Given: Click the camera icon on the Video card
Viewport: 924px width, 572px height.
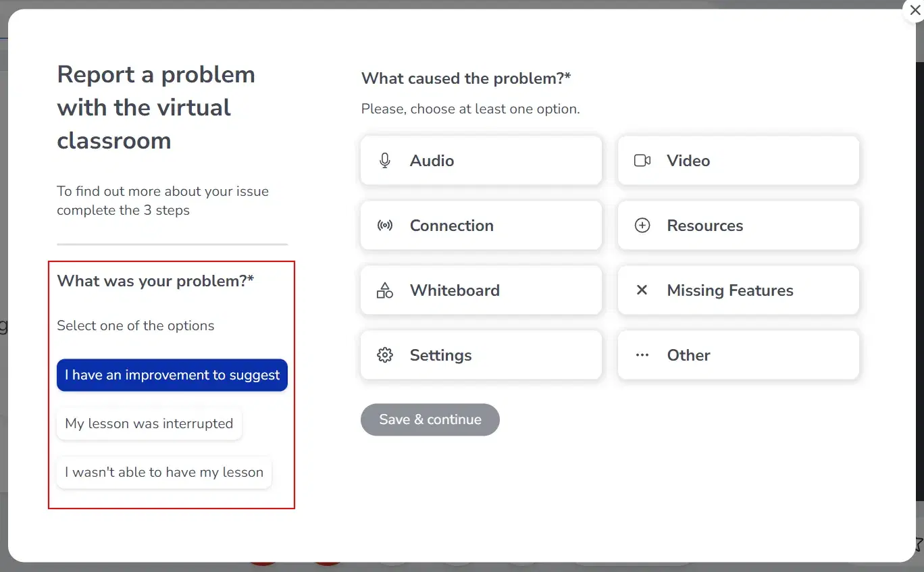Looking at the screenshot, I should 642,161.
